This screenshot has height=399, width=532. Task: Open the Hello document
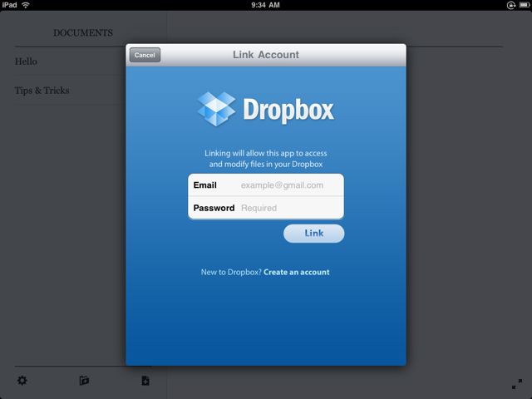[26, 62]
